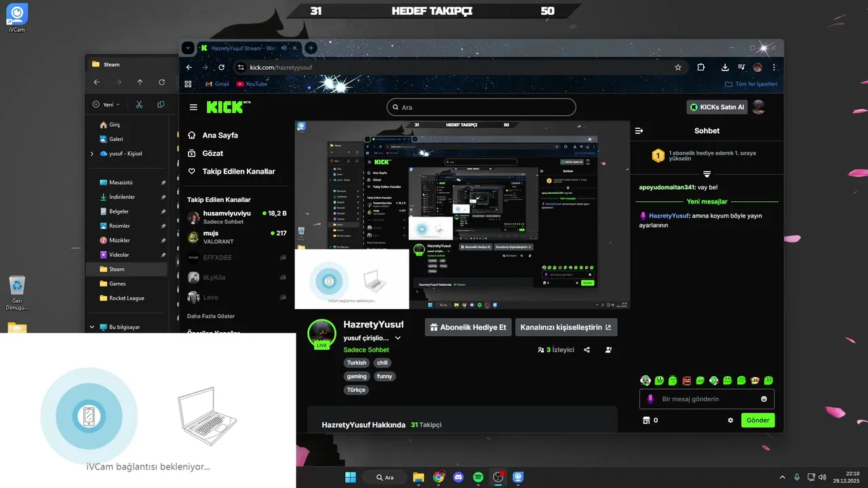
Task: Open the Kick hamburger menu icon
Action: click(193, 107)
